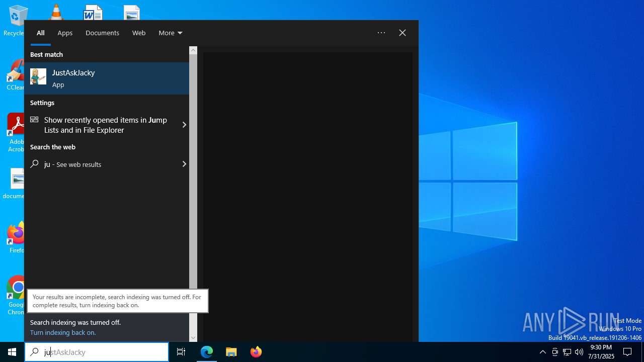644x362 pixels.
Task: Click the search magnifier in taskbar box
Action: click(x=34, y=352)
